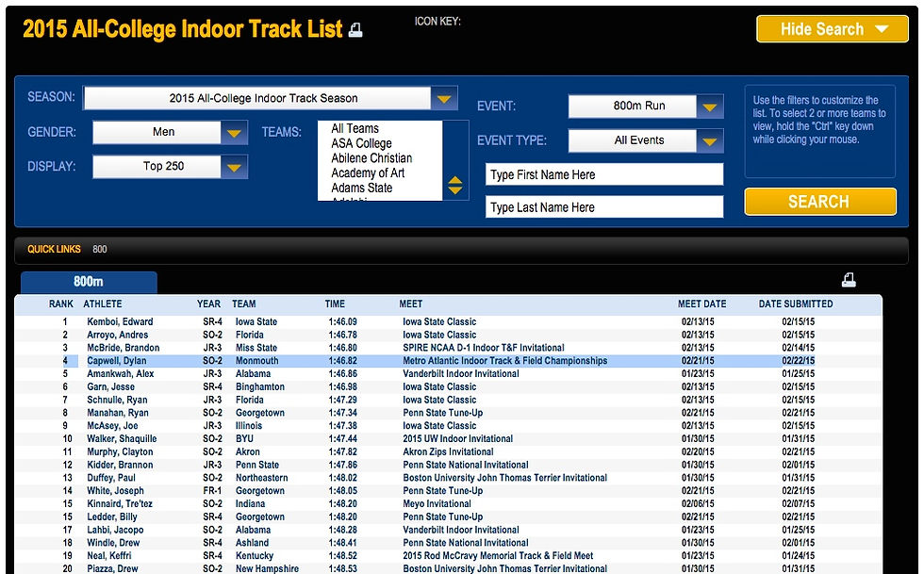Click the MEET column header

pos(411,304)
